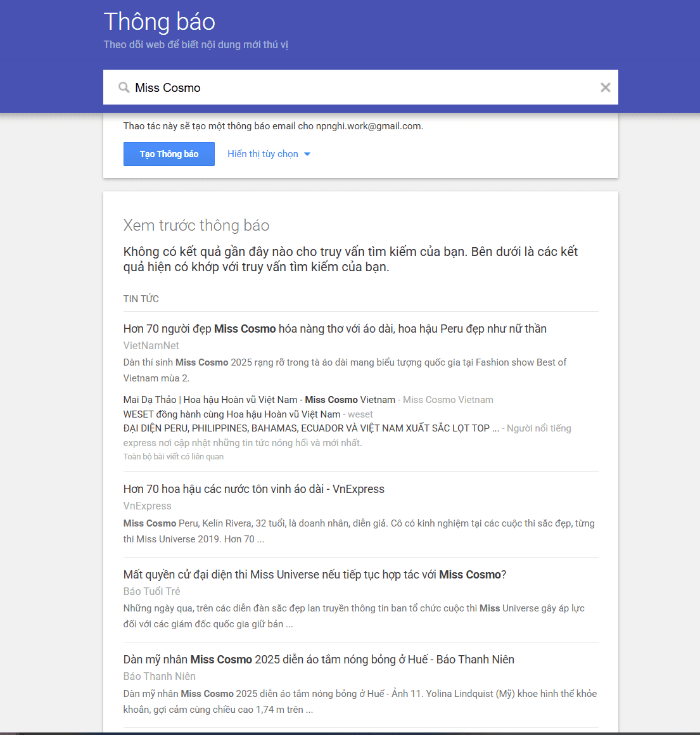This screenshot has height=735, width=700.
Task: Expand Hiển thị tùy chọn options
Action: pos(269,154)
